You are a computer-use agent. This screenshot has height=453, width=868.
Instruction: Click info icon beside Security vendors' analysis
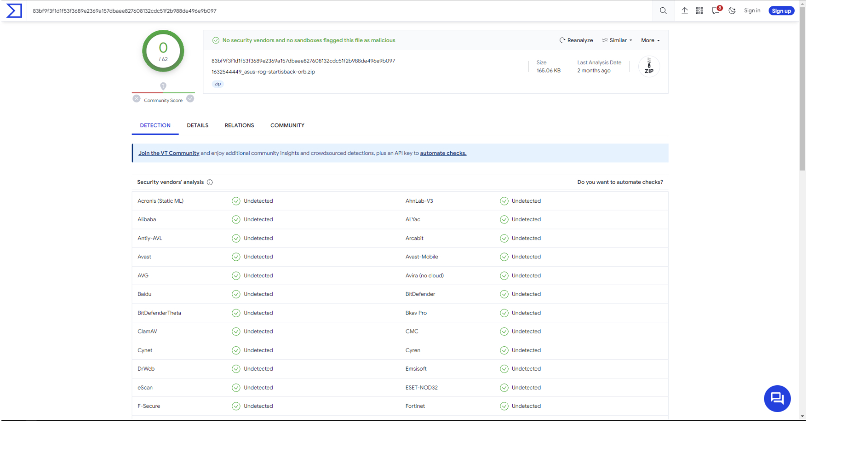(x=210, y=182)
